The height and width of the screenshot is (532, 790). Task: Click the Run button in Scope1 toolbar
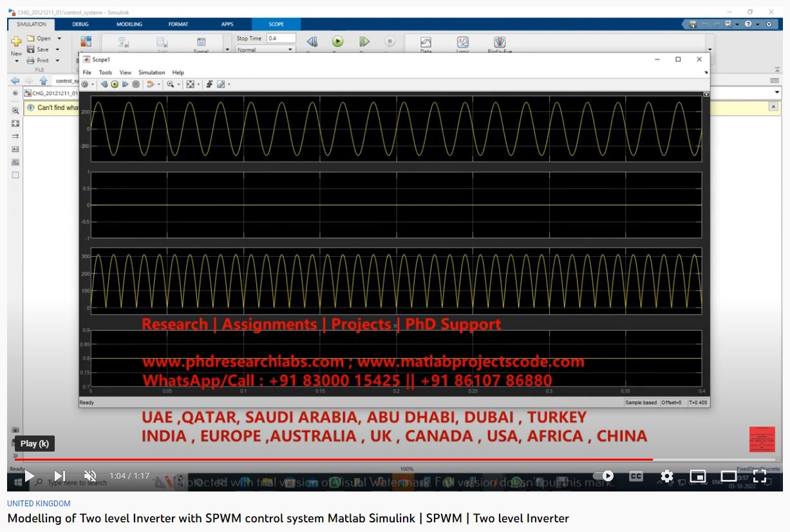click(115, 84)
